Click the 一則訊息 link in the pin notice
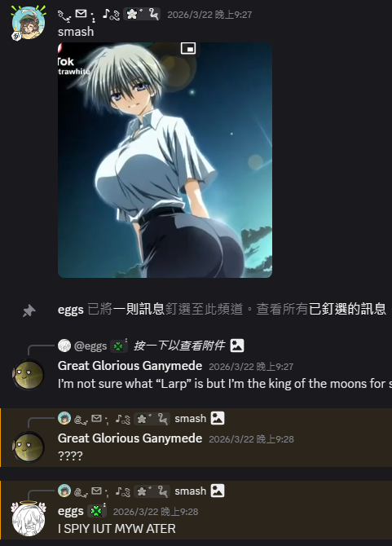 139,309
